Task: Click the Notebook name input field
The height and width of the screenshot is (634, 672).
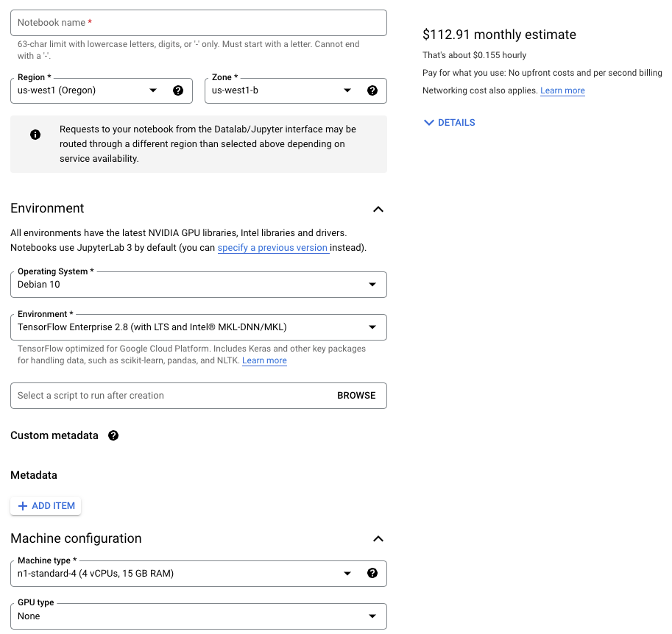Action: coord(198,23)
